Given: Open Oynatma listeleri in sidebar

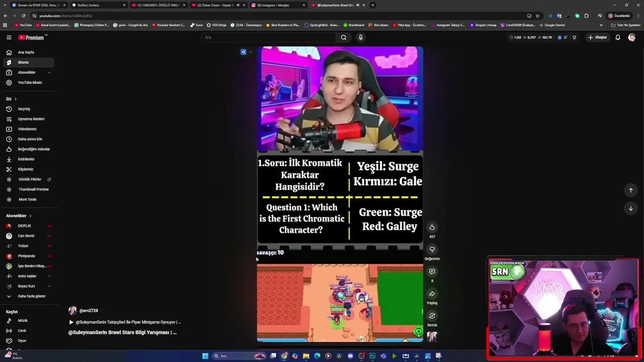Looking at the screenshot, I should pos(28,119).
